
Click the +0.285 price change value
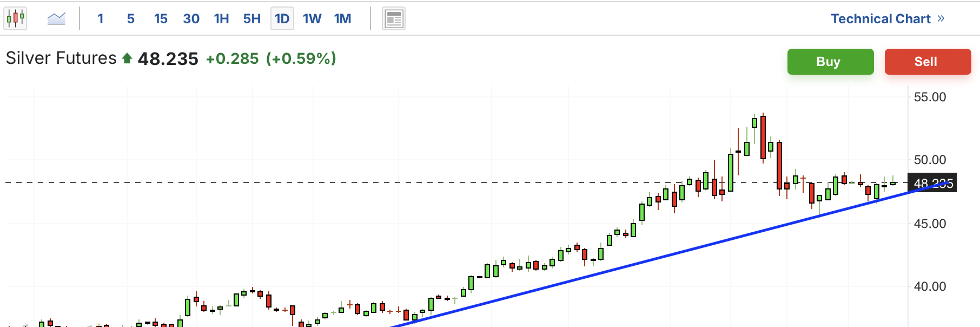(x=233, y=58)
